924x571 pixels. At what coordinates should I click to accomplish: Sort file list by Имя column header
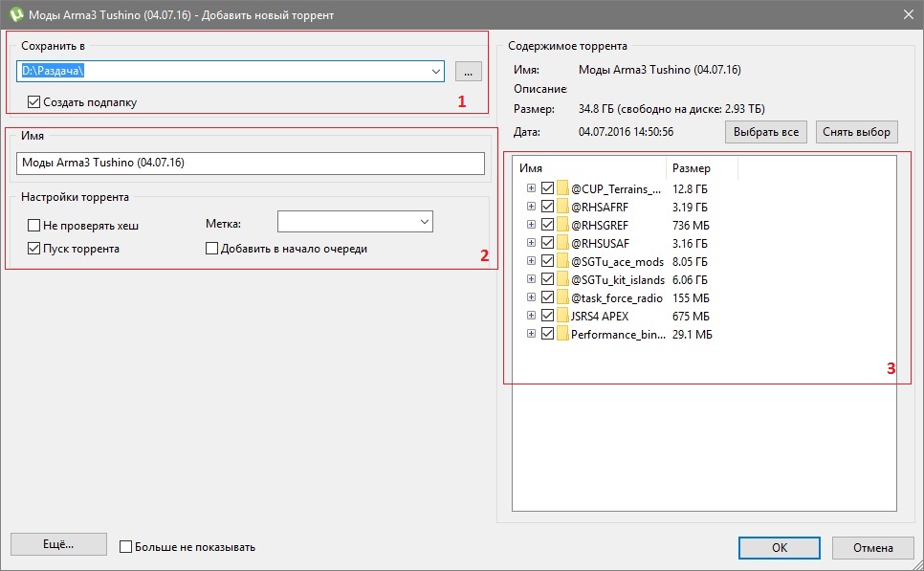(x=589, y=168)
